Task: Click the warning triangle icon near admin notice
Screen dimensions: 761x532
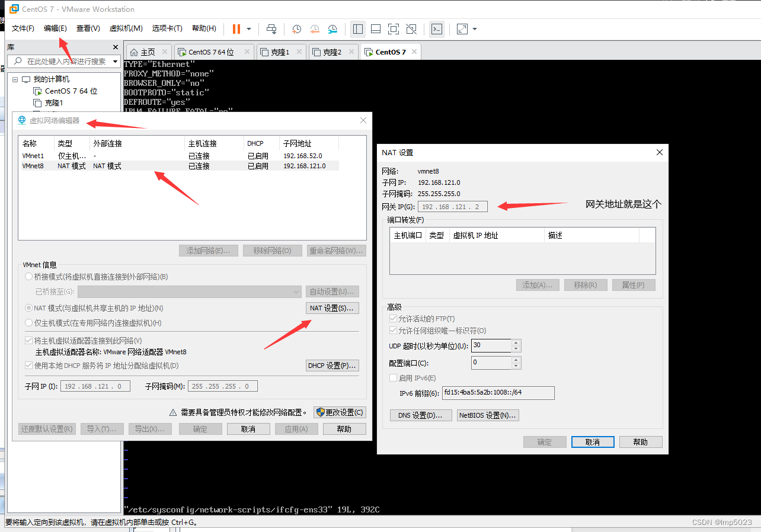Action: point(173,412)
